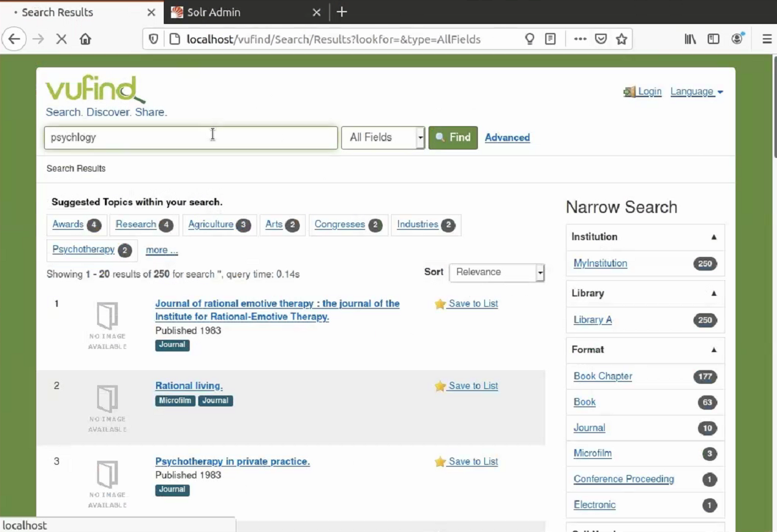Filter by Industries suggested topic
Image resolution: width=777 pixels, height=532 pixels.
click(x=417, y=225)
